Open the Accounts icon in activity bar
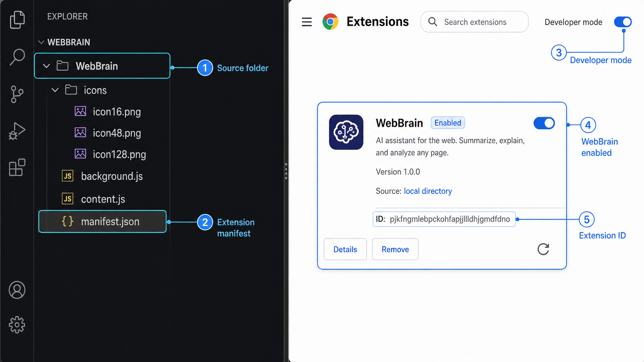This screenshot has height=362, width=644. 17,290
